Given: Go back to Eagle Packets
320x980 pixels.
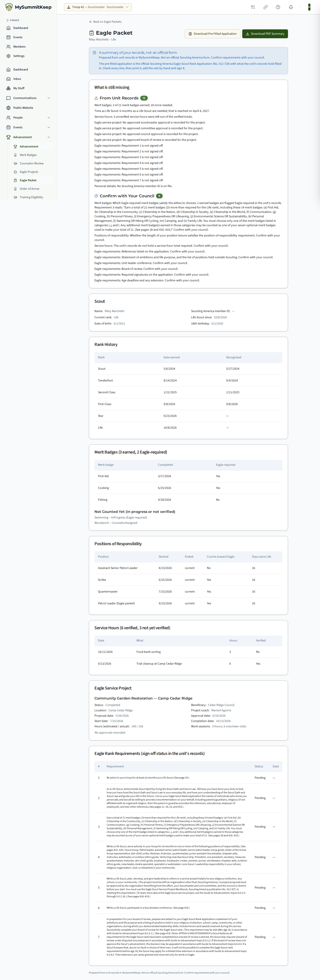Looking at the screenshot, I should [105, 22].
